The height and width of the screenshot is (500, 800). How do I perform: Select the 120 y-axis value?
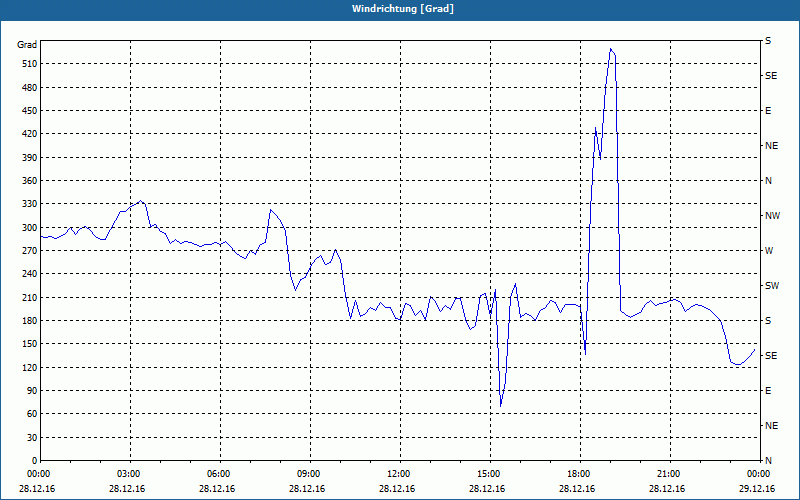[30, 367]
